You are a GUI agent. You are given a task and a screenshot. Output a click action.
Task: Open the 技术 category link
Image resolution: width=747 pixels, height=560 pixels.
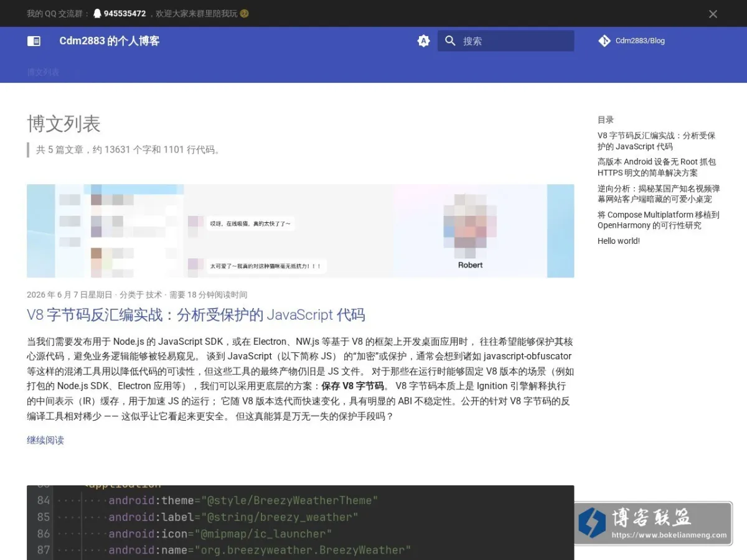(154, 295)
